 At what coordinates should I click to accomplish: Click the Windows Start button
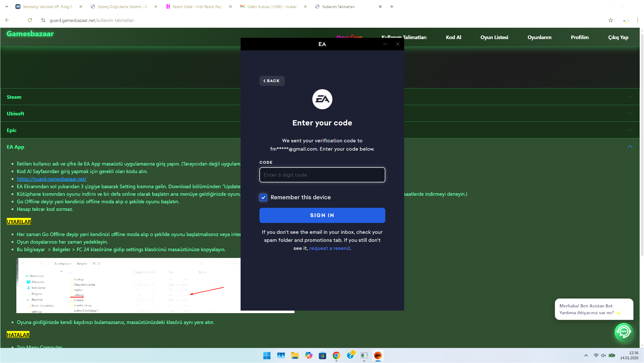[x=267, y=355]
